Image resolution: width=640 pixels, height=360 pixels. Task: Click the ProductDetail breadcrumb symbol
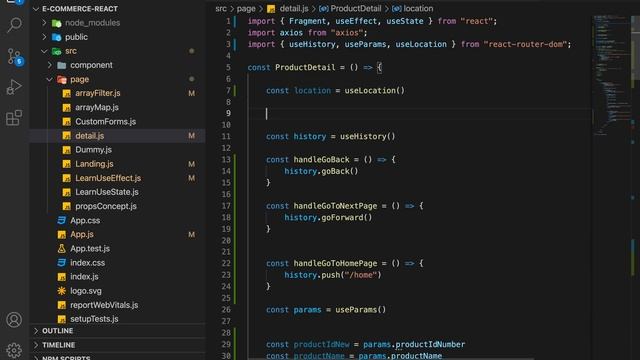coord(356,9)
